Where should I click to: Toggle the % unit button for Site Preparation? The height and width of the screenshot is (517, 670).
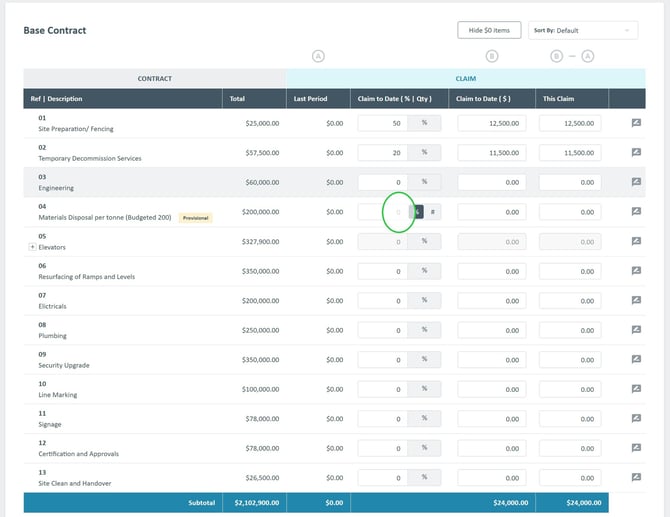(424, 123)
